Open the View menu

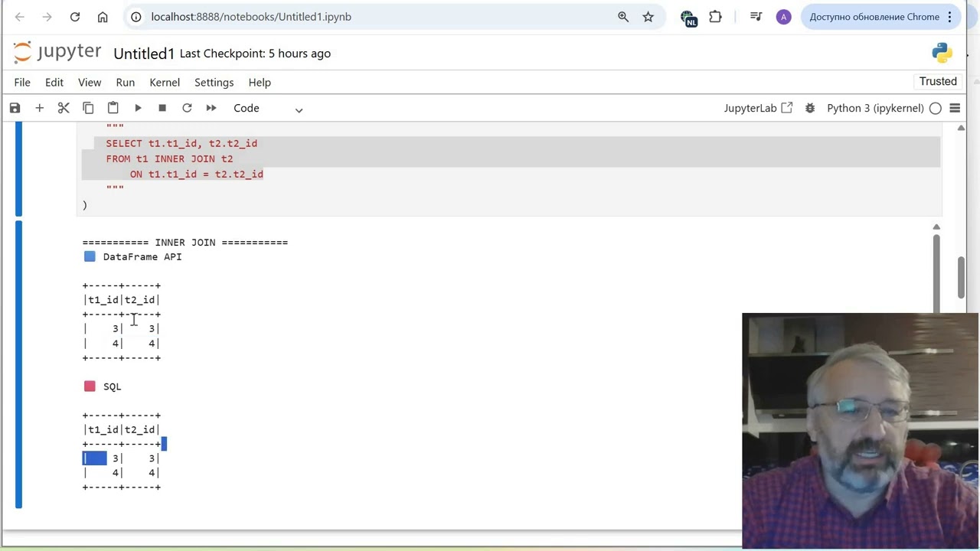[90, 82]
